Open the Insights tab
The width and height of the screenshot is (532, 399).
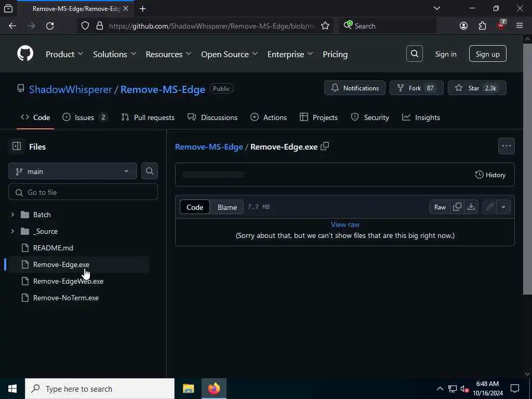coord(421,117)
